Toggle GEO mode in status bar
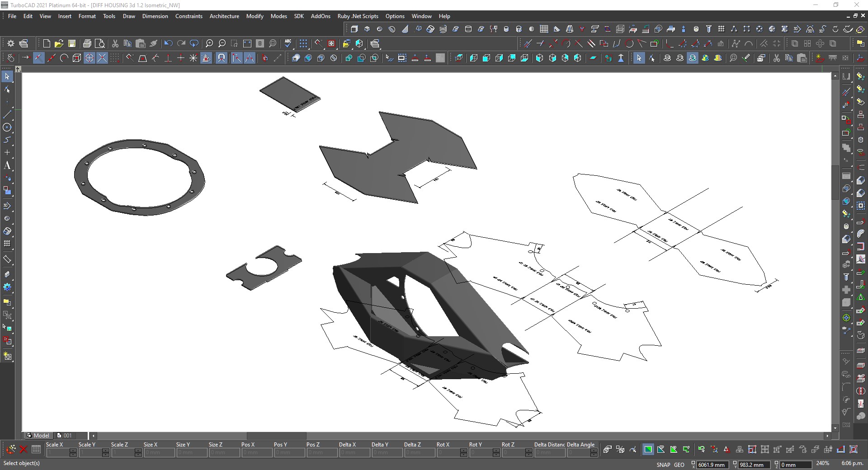 679,465
